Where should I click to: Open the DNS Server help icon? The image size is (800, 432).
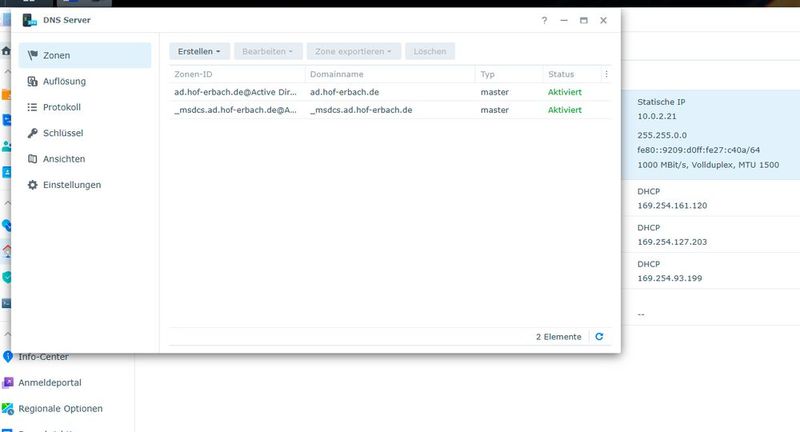pyautogui.click(x=544, y=20)
